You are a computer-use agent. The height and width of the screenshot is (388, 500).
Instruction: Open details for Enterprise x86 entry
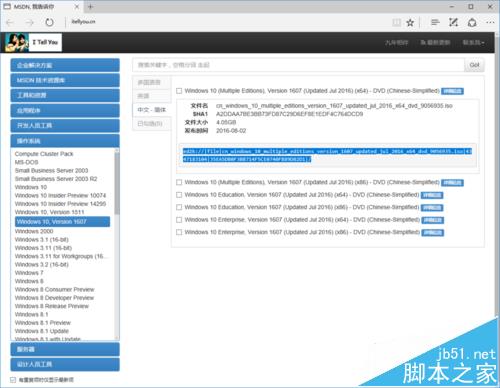pos(432,232)
